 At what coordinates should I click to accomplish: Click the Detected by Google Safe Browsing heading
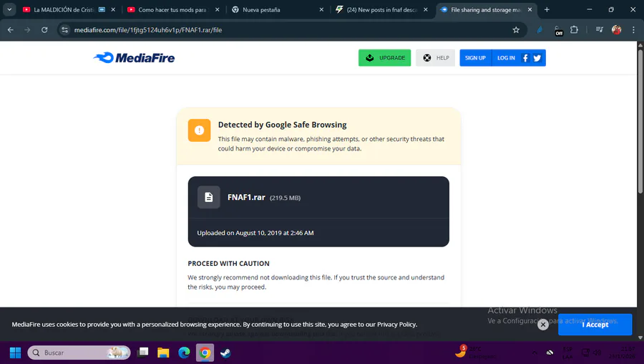(x=282, y=125)
